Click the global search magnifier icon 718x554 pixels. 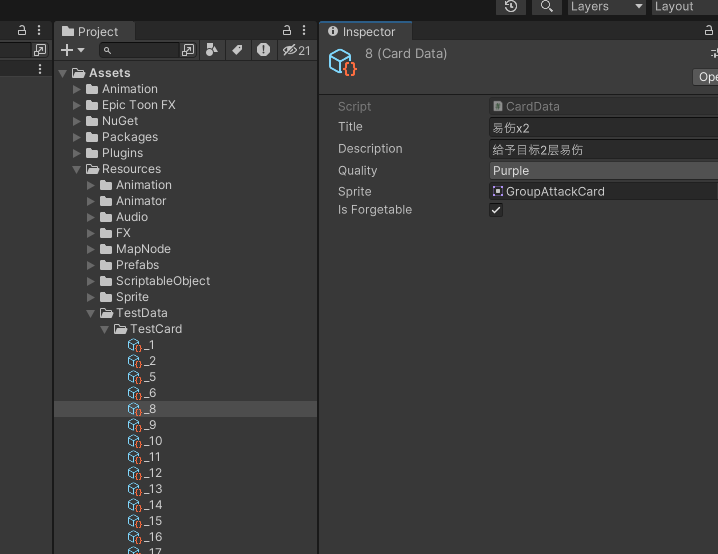[x=546, y=6]
